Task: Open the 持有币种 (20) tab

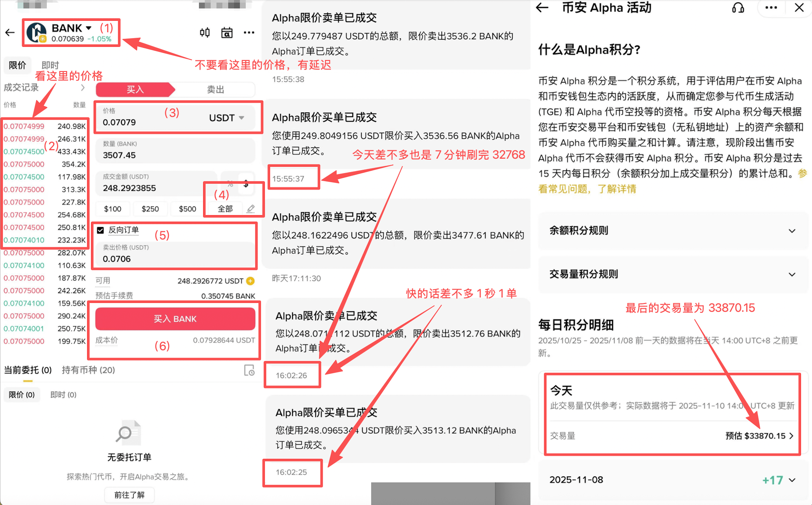Action: (88, 370)
